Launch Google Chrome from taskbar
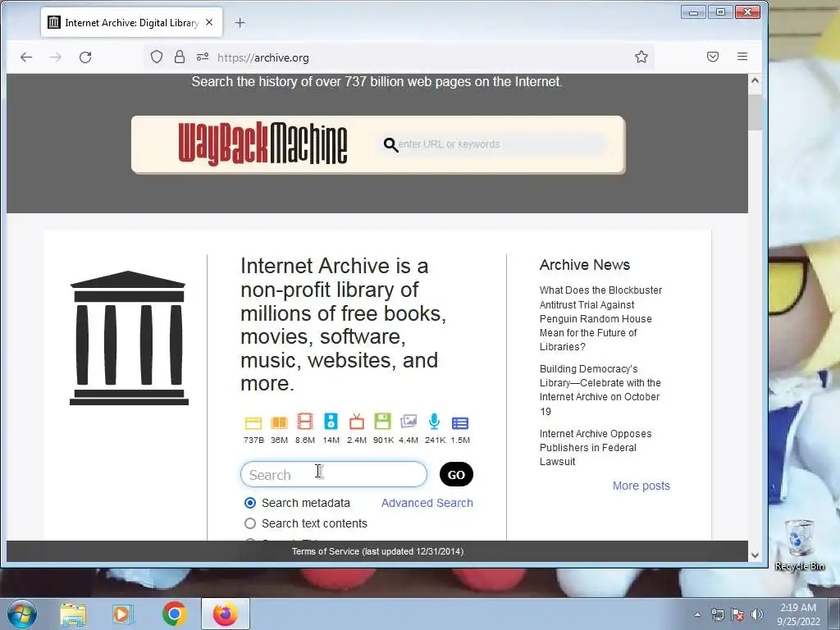Screen dimensions: 840x630 (174, 614)
